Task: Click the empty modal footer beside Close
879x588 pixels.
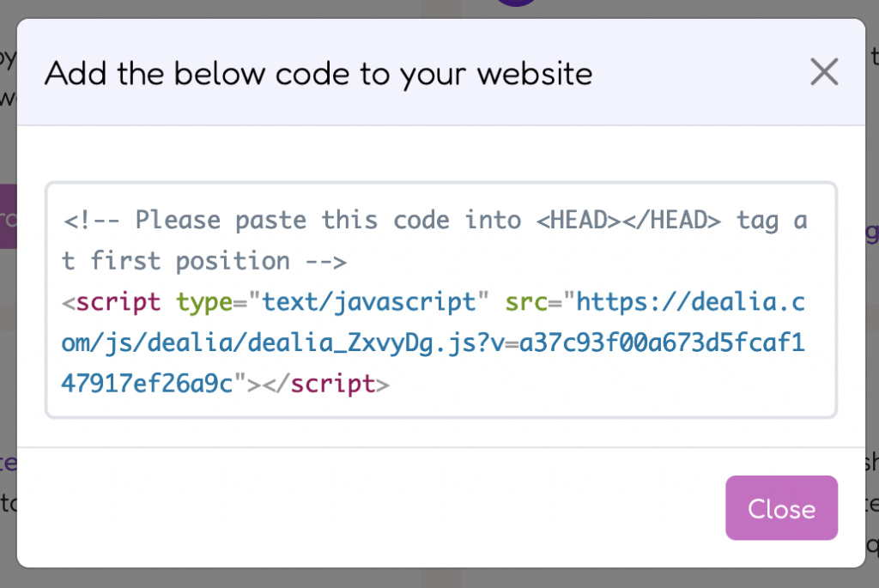Action: [370, 508]
